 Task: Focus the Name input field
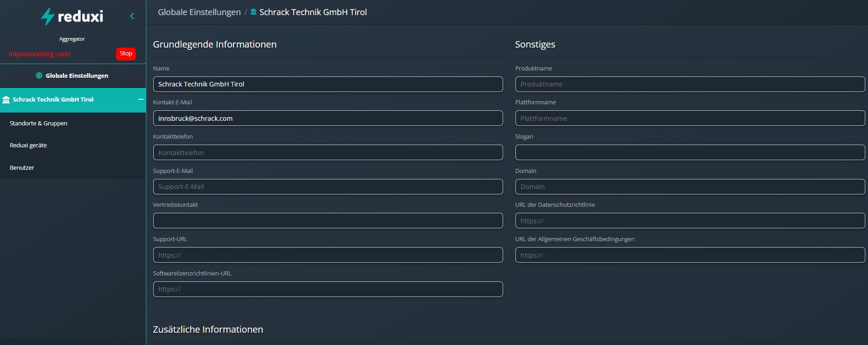[x=328, y=84]
